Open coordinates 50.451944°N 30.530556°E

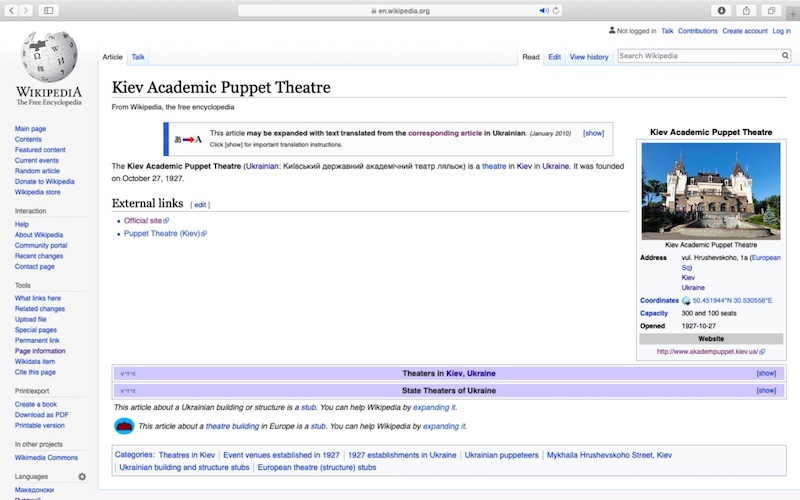tap(732, 301)
